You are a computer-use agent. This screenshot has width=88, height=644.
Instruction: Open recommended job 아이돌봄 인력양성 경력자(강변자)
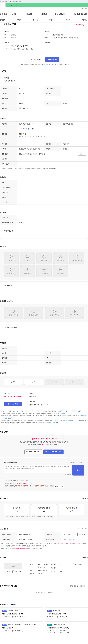(x=58, y=628)
